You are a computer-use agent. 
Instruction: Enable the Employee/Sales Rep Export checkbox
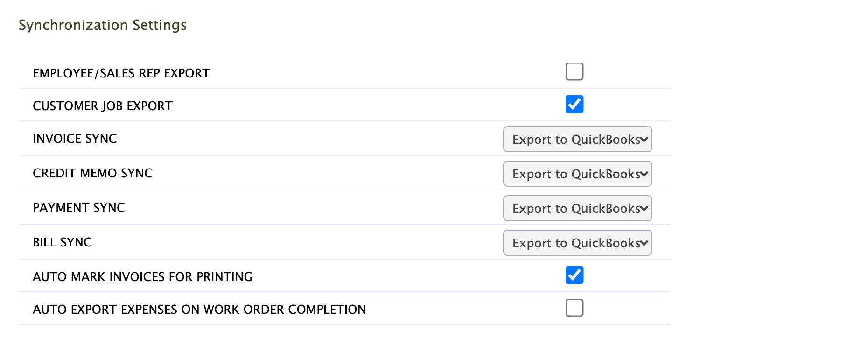point(574,71)
